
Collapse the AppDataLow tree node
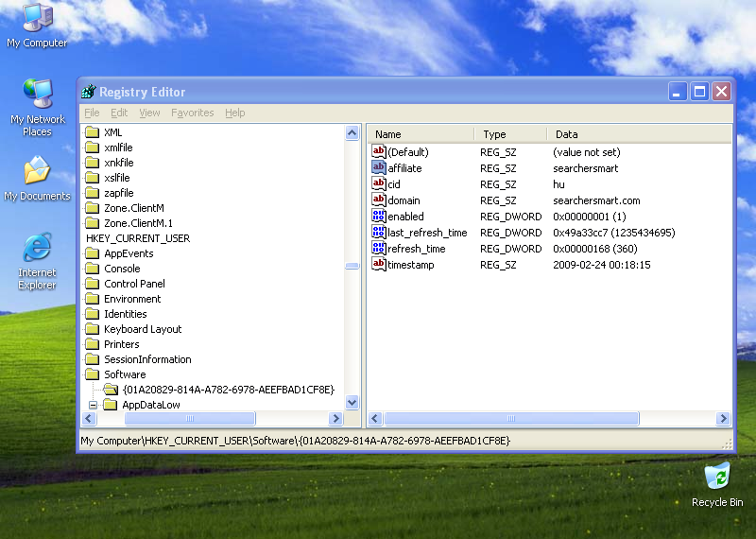(93, 405)
